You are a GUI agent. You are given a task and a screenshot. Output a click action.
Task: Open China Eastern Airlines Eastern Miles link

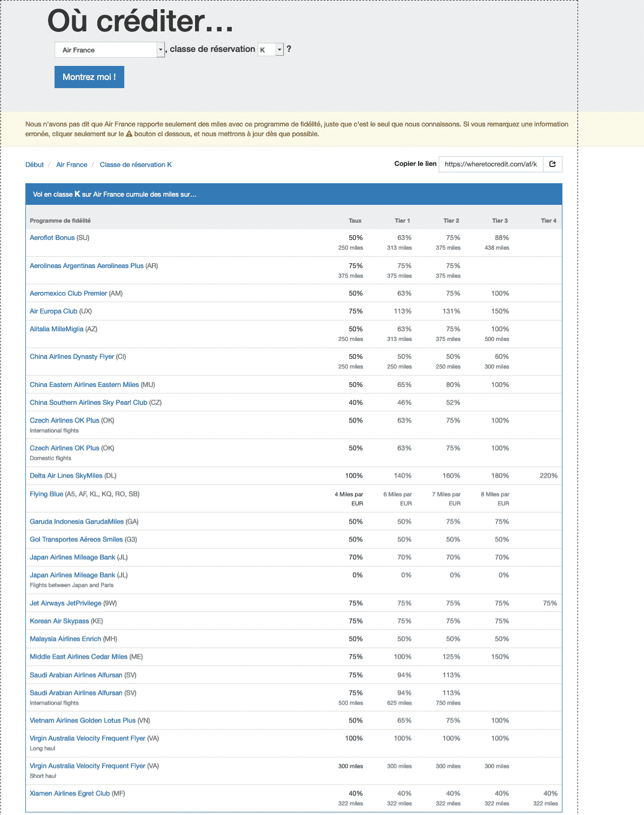point(84,385)
